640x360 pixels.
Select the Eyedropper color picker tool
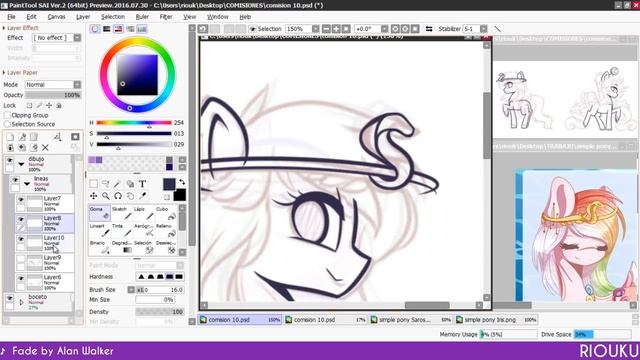pyautogui.click(x=142, y=196)
